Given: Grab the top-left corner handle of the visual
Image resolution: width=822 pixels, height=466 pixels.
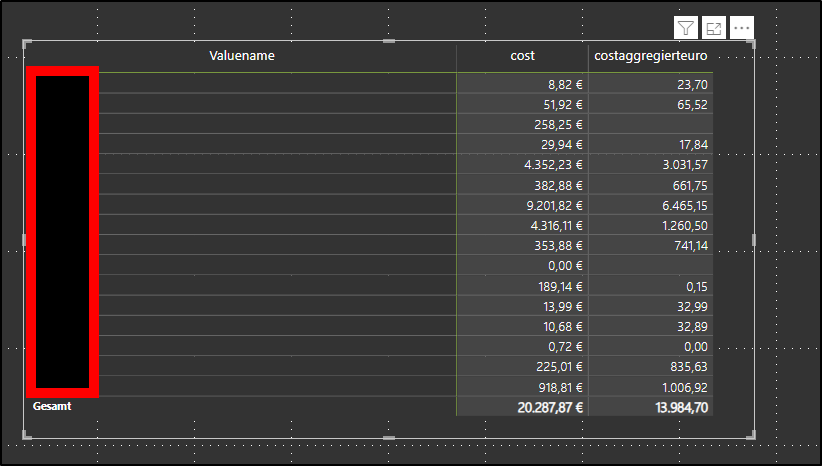Looking at the screenshot, I should 27,43.
